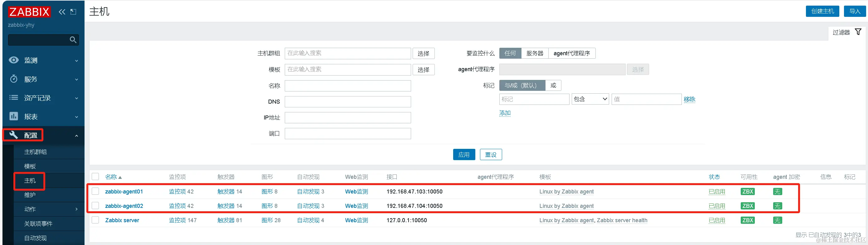Click the list icon next to 资产记录
Viewport: 868px width, 245px height.
[x=14, y=98]
